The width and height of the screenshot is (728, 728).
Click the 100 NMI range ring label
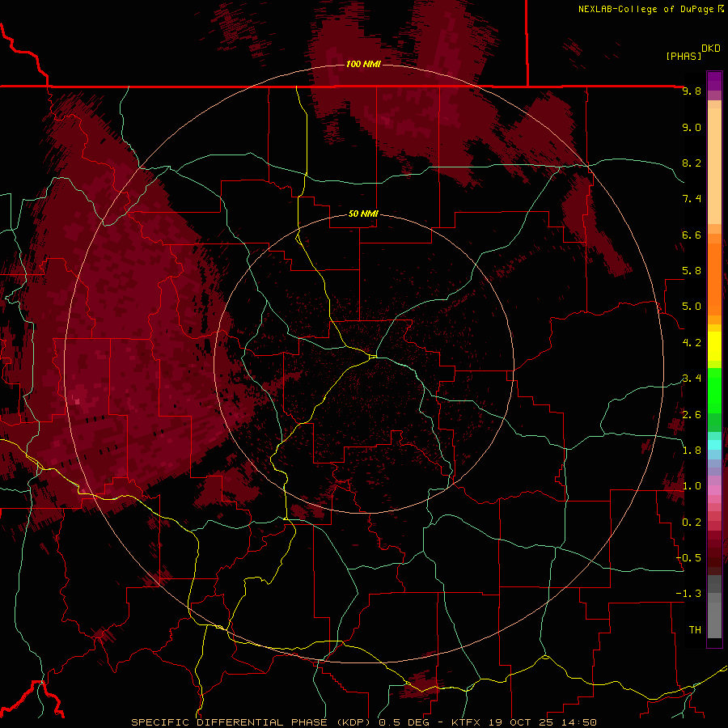tap(363, 64)
